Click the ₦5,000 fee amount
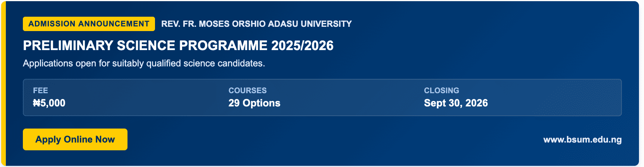The image size is (644, 167). point(49,103)
